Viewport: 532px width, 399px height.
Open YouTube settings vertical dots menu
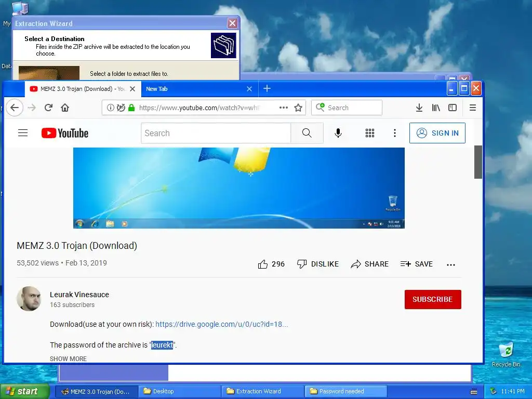coord(395,133)
